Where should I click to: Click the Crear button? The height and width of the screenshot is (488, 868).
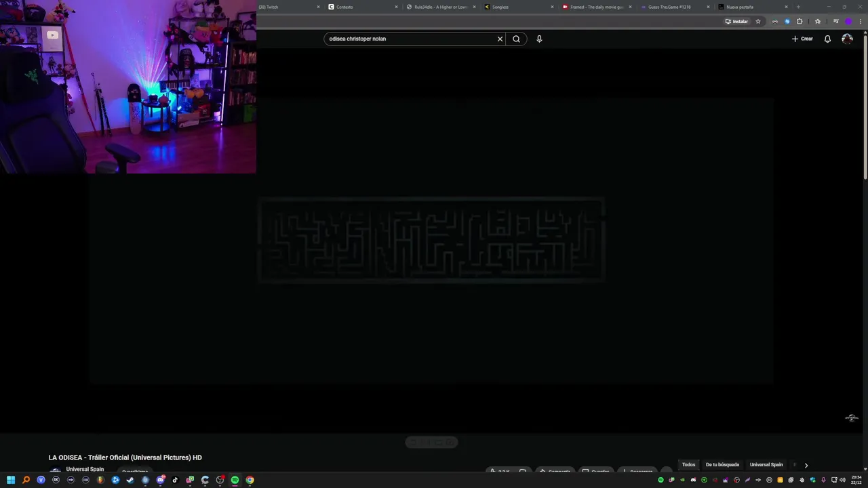coord(802,39)
